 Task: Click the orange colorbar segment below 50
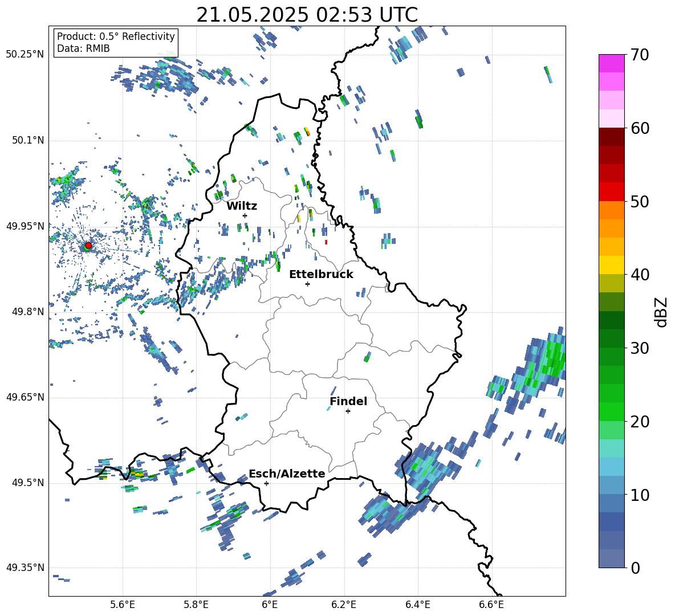(x=611, y=210)
